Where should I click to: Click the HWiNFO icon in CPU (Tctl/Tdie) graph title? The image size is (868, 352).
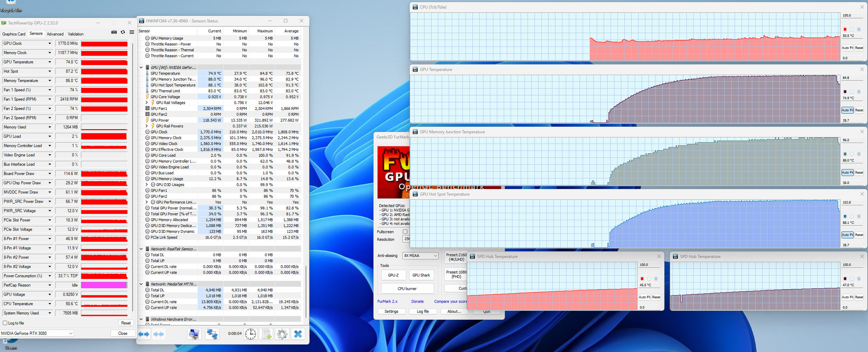(415, 7)
